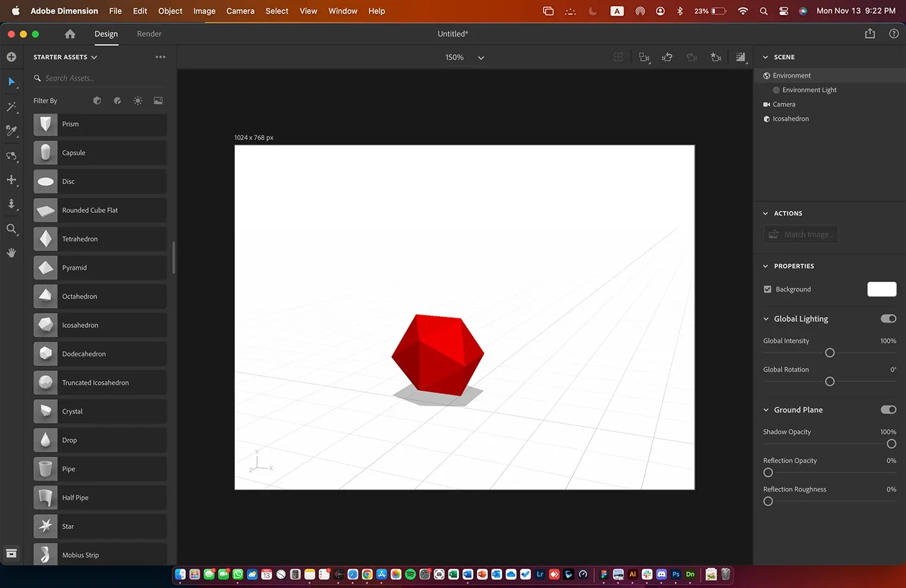This screenshot has height=588, width=906.
Task: Choose the Magic Wand tool
Action: tap(12, 107)
